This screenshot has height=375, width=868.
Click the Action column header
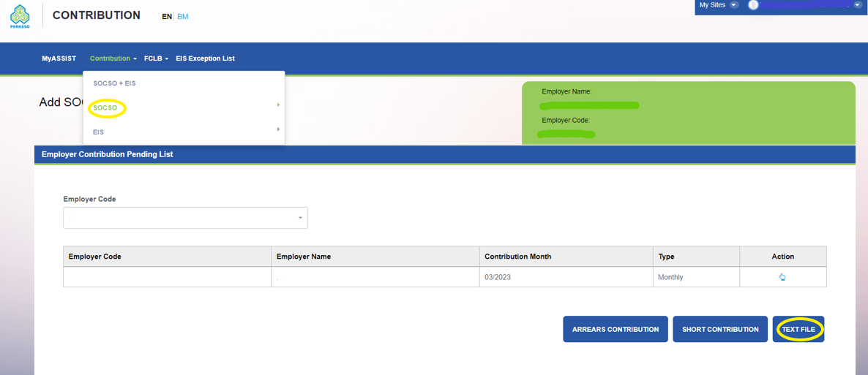click(x=783, y=257)
